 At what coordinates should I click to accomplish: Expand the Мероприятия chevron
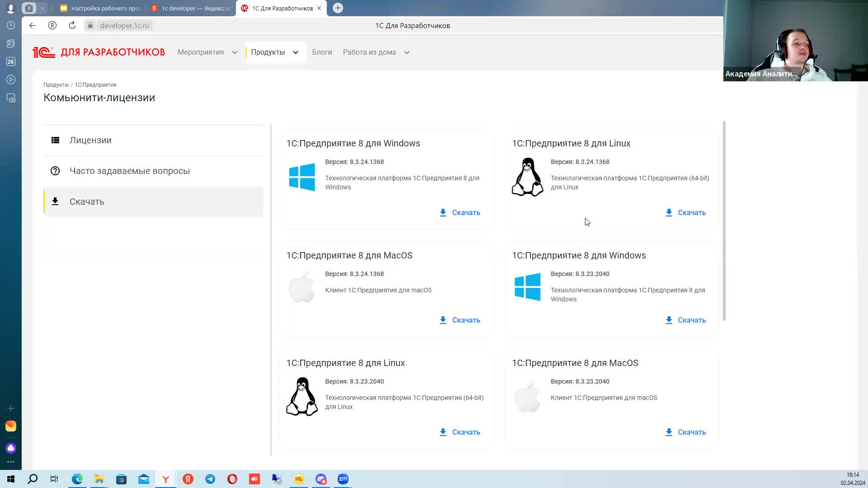[x=235, y=52]
